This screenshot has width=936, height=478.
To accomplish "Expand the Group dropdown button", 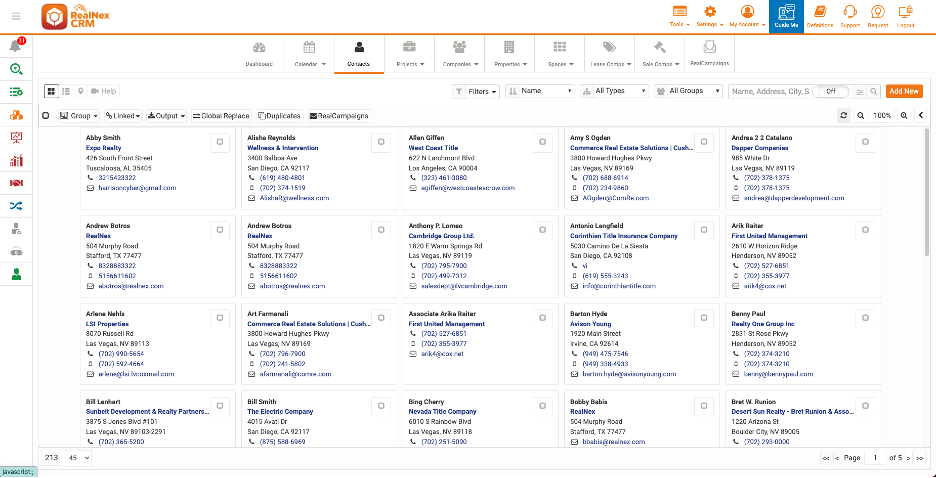I will (79, 116).
